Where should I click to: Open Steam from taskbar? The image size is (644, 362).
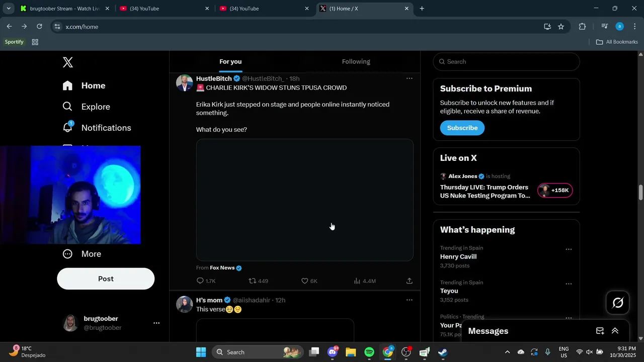[x=443, y=352]
